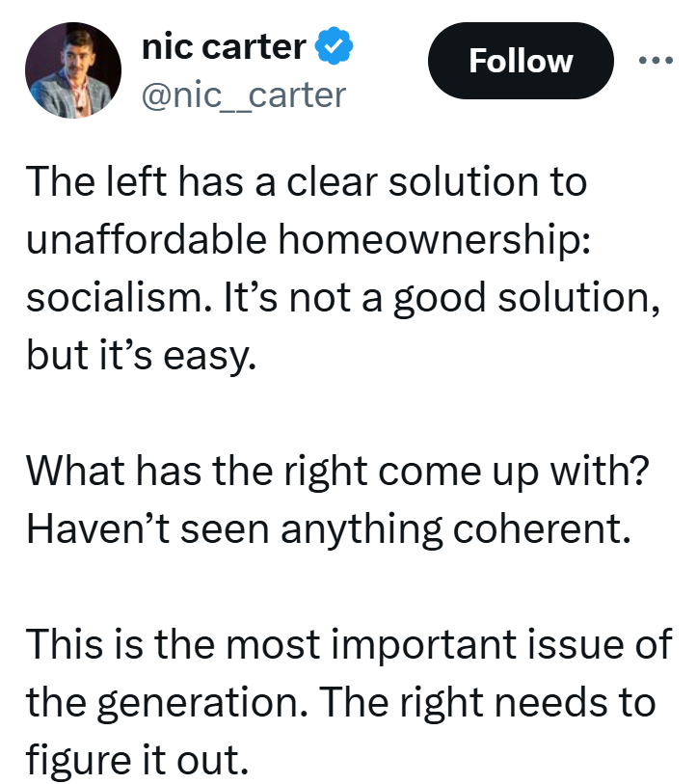The image size is (697, 784).
Task: Click the text 'It's not a good solution,'
Action: [x=442, y=299]
